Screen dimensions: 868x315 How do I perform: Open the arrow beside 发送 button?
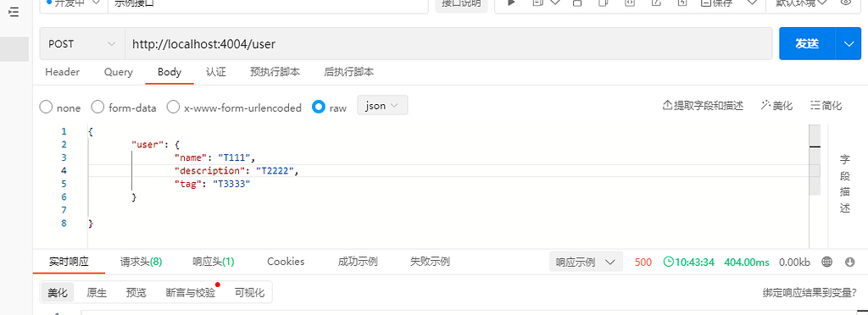coord(849,44)
